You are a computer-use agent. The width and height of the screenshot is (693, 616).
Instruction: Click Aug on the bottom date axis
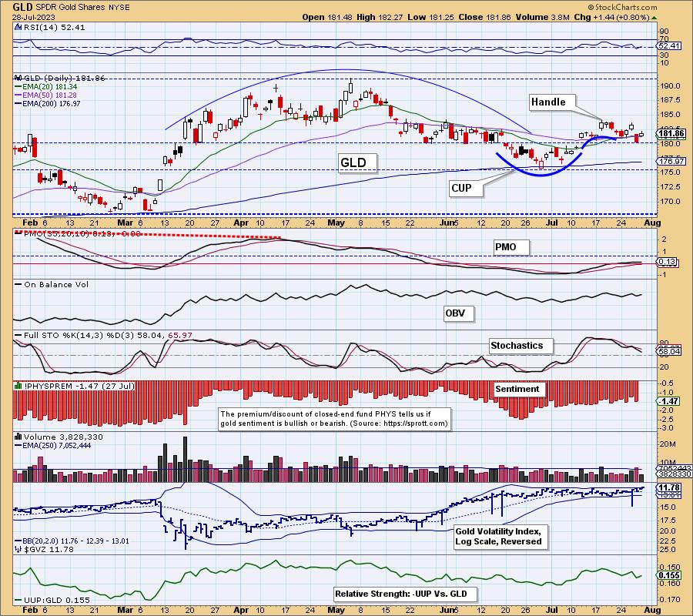point(652,610)
